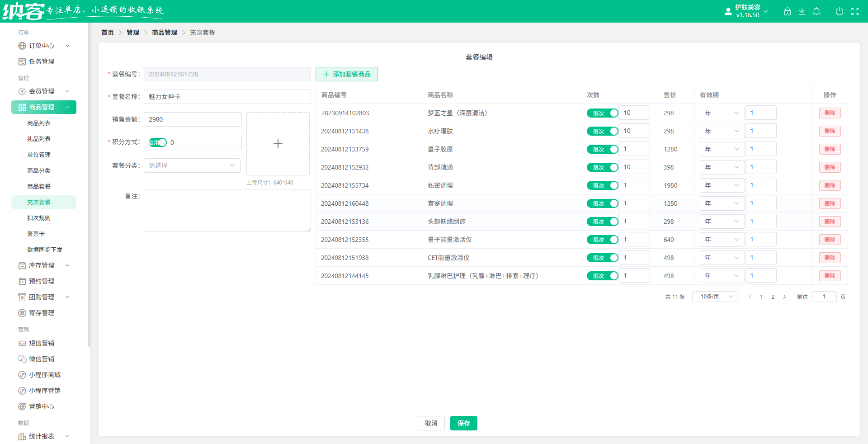Click the 库存管理 sidebar icon
The width and height of the screenshot is (868, 444).
(22, 265)
